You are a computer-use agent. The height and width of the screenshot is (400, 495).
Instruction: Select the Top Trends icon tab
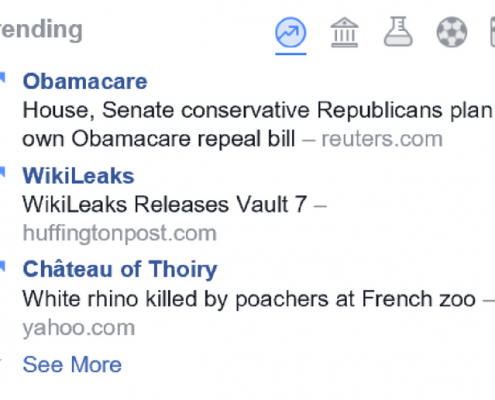[290, 33]
